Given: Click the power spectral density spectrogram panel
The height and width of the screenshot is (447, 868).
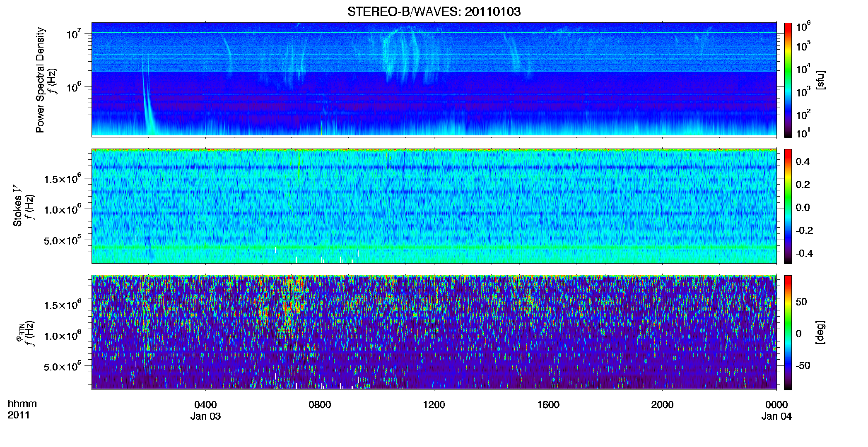Looking at the screenshot, I should 434,79.
